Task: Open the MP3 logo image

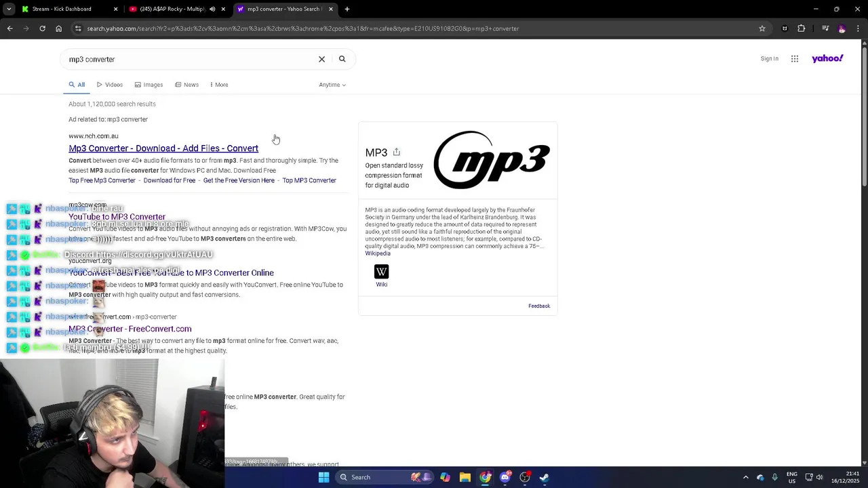Action: 492,160
